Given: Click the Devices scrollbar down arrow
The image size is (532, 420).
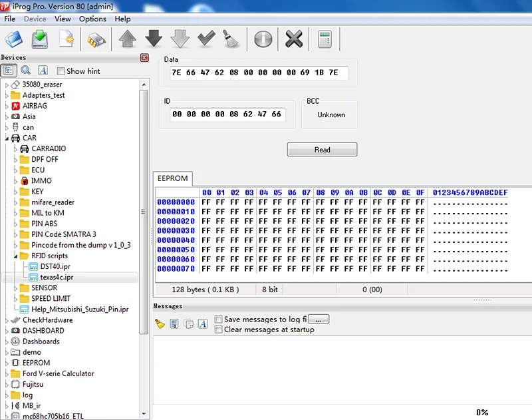Looking at the screenshot, I should (x=144, y=414).
